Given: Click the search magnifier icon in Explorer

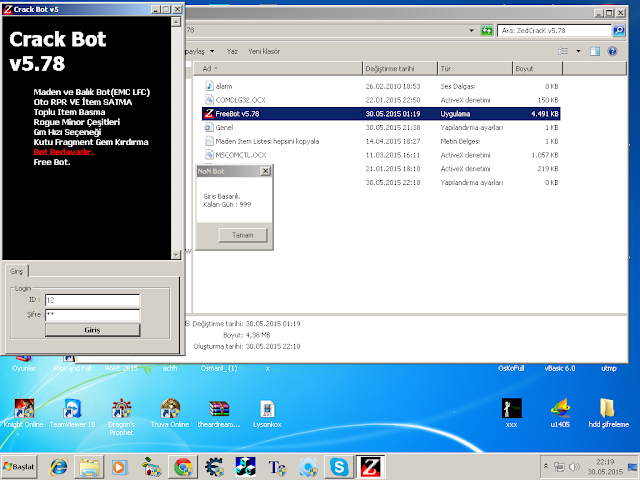Looking at the screenshot, I should [619, 30].
